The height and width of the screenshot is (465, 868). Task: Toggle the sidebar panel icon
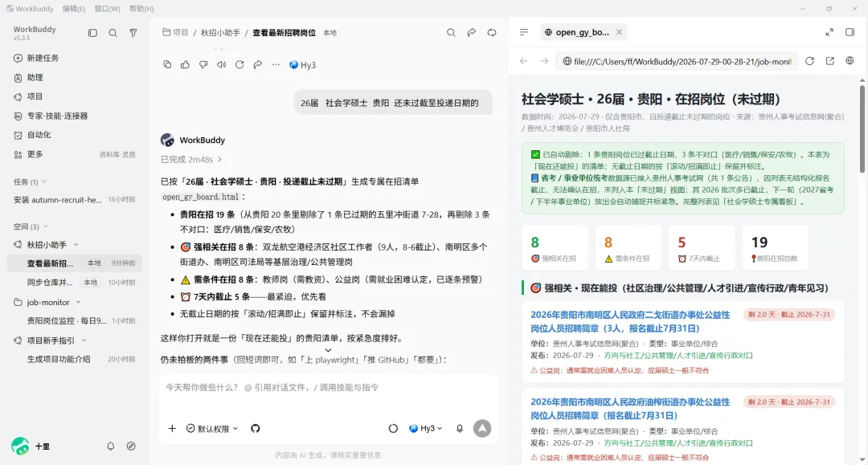[92, 33]
